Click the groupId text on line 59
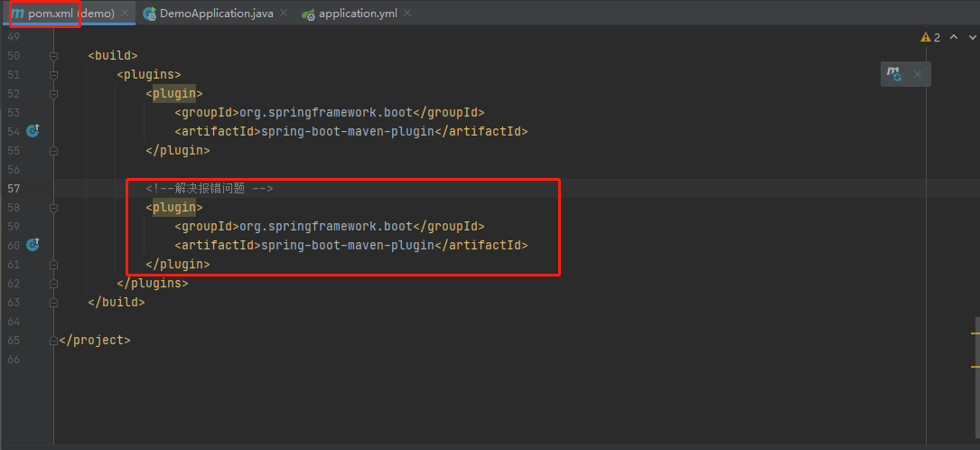The image size is (980, 450). point(330,226)
